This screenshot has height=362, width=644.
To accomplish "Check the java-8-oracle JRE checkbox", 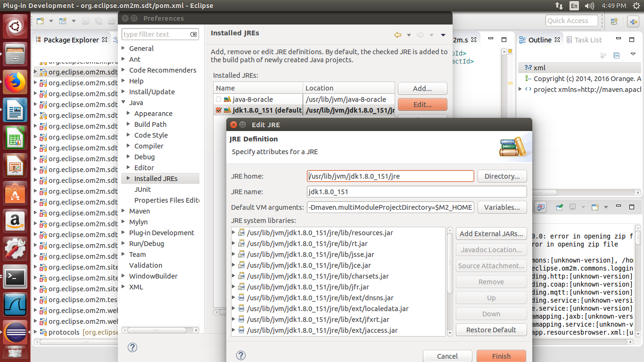I will [218, 99].
